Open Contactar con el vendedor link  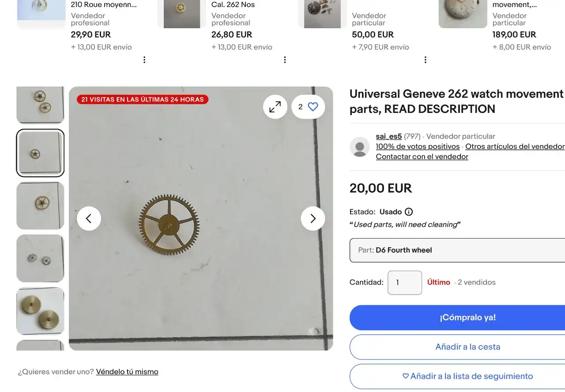422,157
